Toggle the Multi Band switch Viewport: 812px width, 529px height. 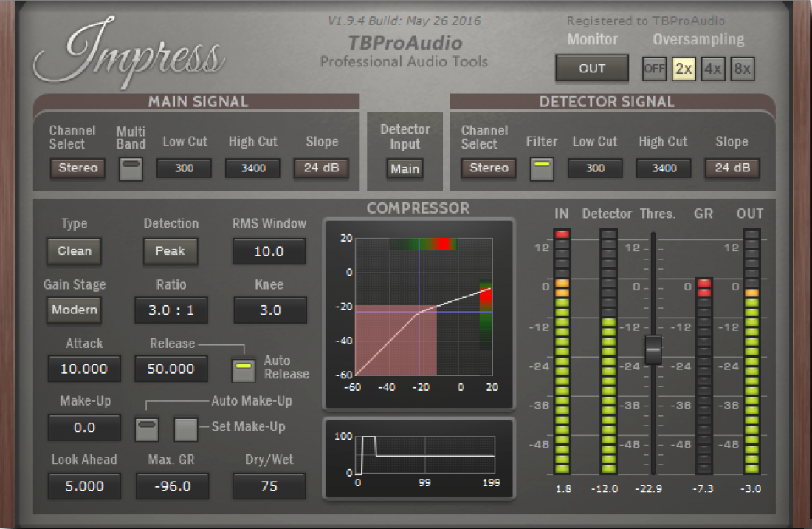click(131, 169)
